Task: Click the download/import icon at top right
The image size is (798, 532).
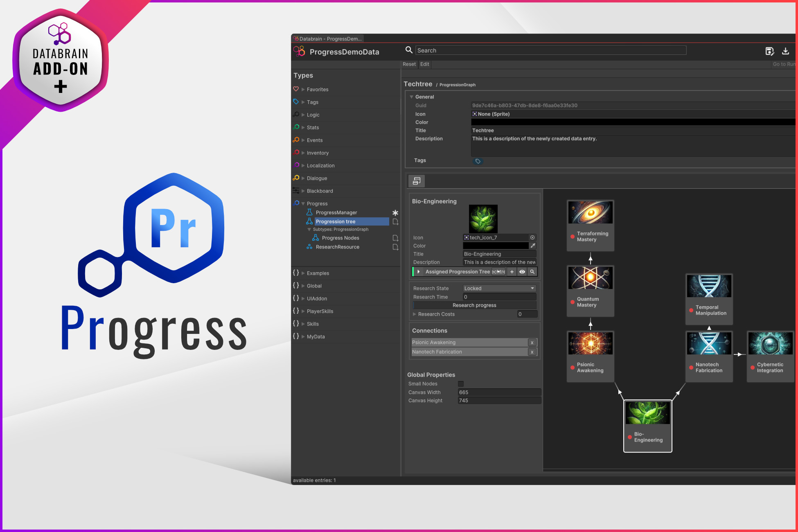Action: 785,51
